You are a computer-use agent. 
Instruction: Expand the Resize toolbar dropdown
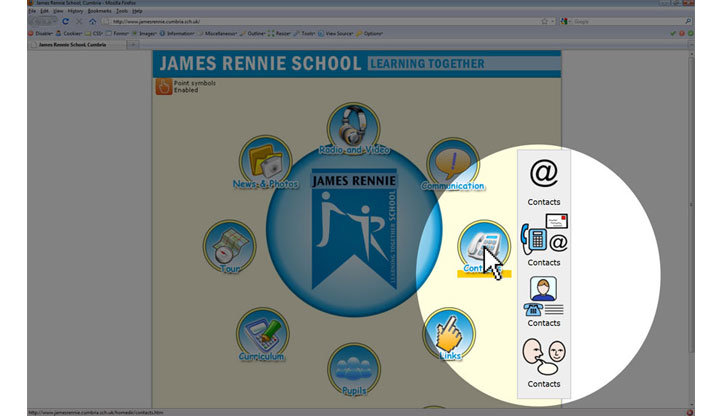click(279, 34)
